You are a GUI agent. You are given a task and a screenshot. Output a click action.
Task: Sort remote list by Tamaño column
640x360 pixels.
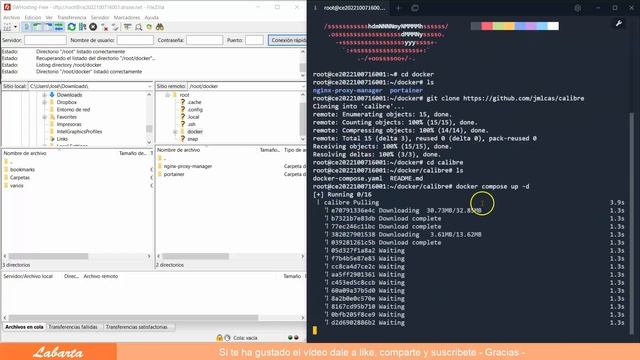coord(269,150)
